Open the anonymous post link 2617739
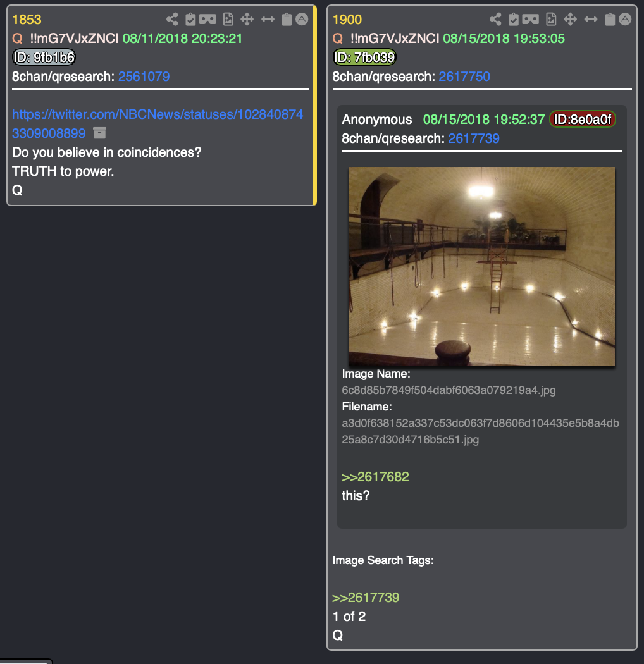Image resolution: width=644 pixels, height=664 pixels. coord(474,138)
